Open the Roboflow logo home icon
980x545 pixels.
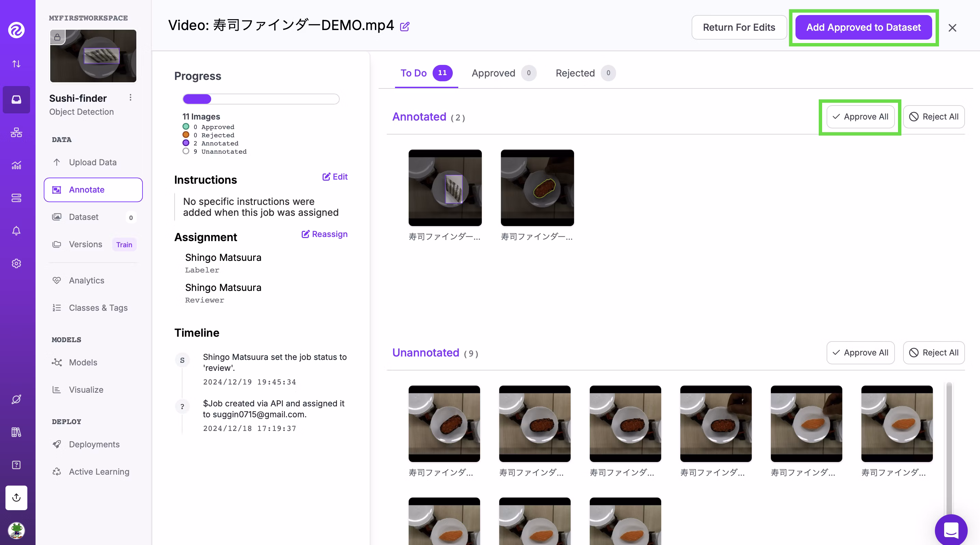click(x=16, y=30)
